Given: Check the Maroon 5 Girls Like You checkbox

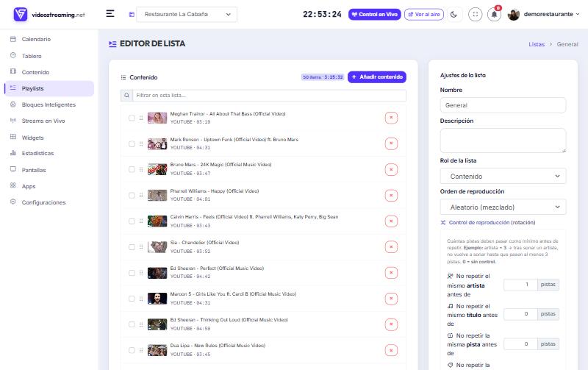Looking at the screenshot, I should point(132,299).
